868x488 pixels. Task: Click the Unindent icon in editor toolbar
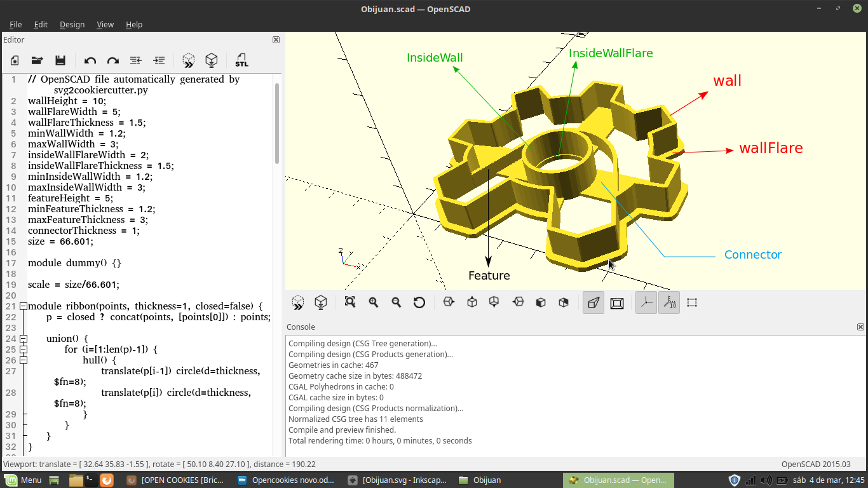(135, 60)
